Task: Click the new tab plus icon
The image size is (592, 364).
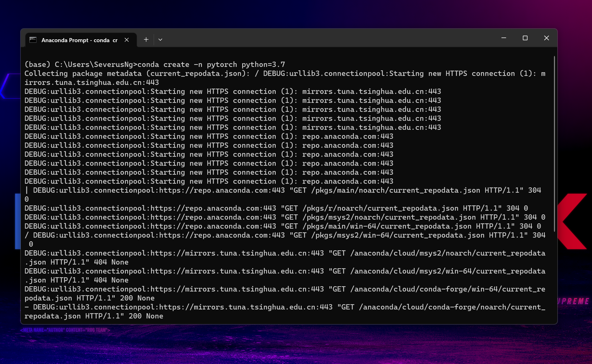Action: [146, 39]
